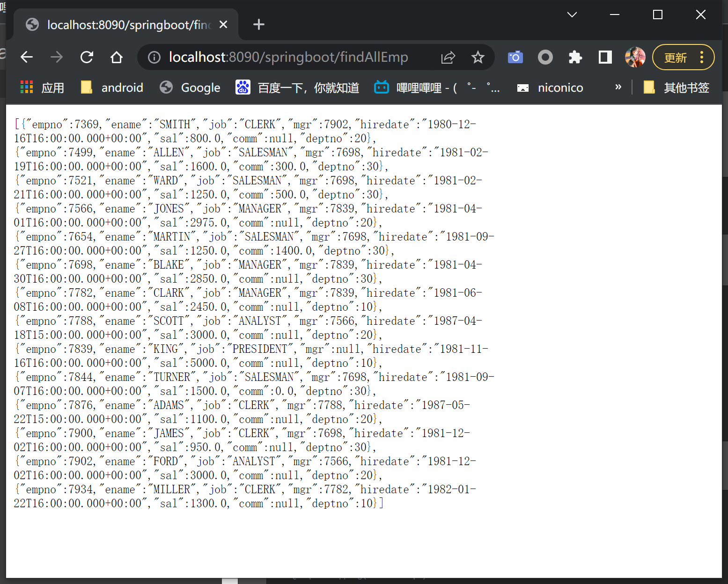Click the 更新 update button
Image resolution: width=728 pixels, height=584 pixels.
(676, 58)
